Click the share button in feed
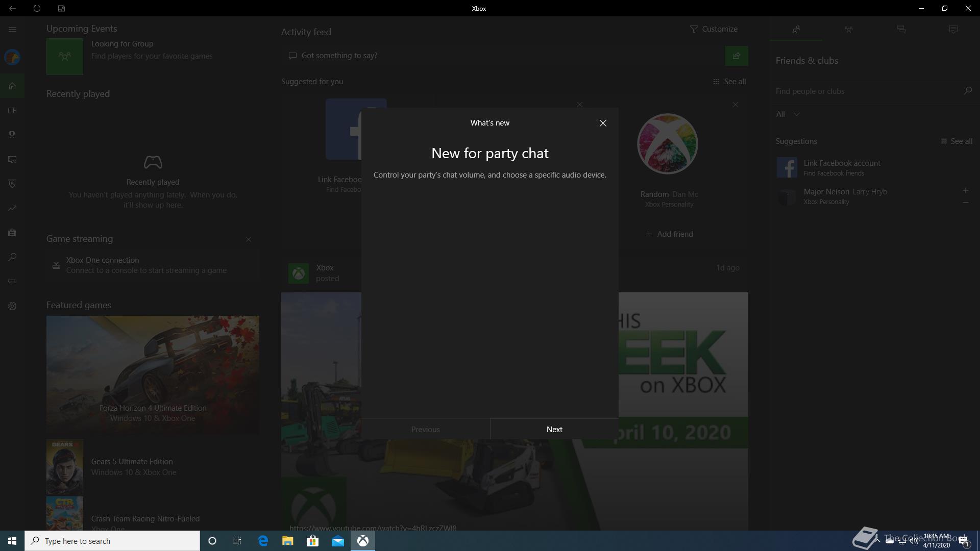Screen dimensions: 980x551 (737, 56)
